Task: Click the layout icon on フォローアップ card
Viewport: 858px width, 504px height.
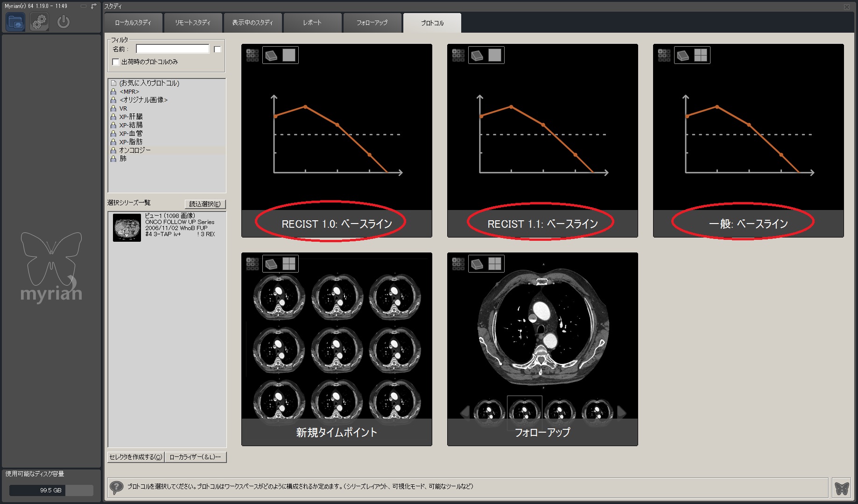Action: click(x=494, y=264)
